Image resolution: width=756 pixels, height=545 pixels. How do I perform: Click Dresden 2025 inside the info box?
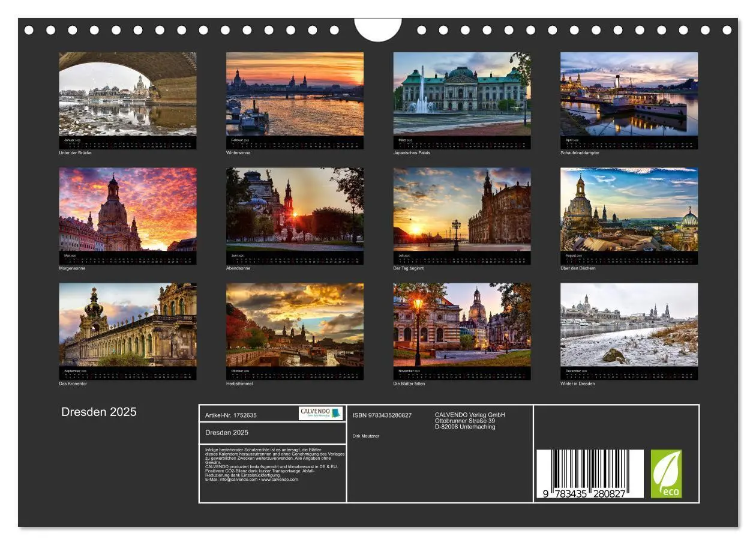227,433
